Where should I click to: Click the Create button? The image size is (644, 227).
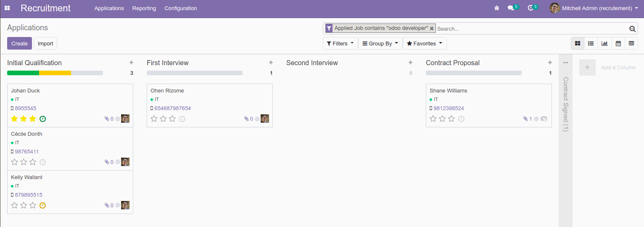19,43
